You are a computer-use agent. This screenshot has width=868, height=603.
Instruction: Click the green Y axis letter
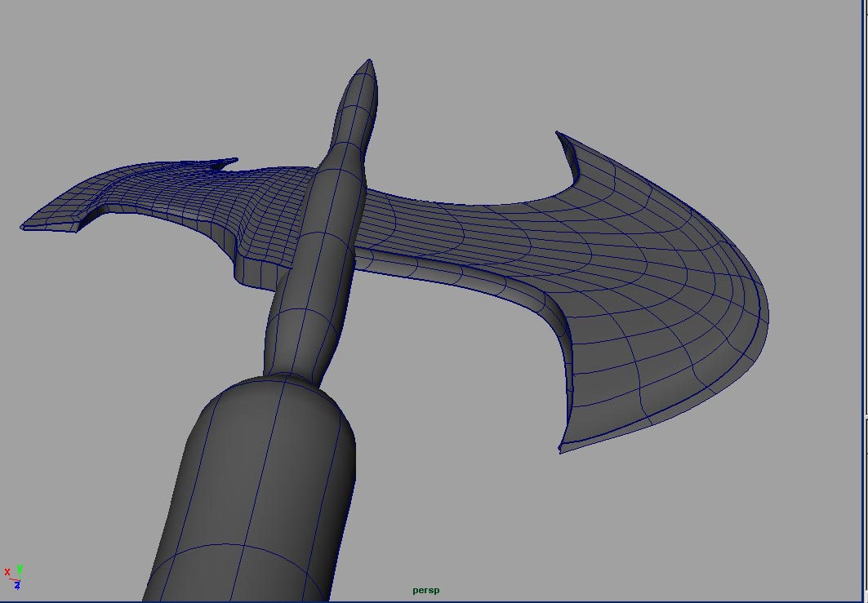tap(20, 569)
